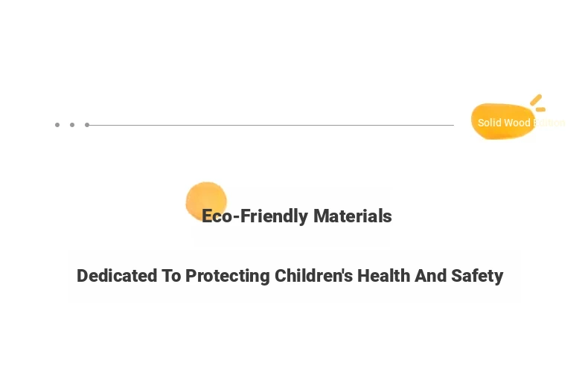Click the longer spark stroke above the badge
Viewport: 588px width, 371px height.
[536, 100]
